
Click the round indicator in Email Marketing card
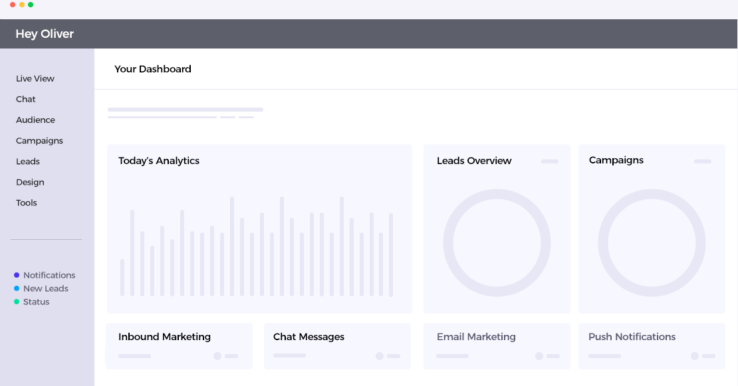pos(539,356)
